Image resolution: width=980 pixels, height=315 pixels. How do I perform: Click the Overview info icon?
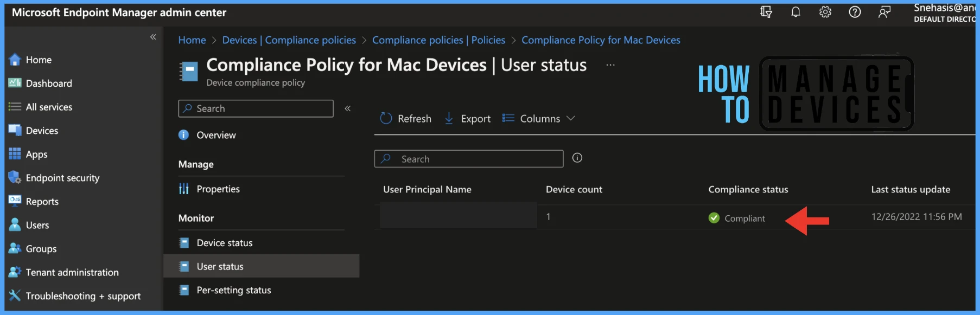click(184, 135)
